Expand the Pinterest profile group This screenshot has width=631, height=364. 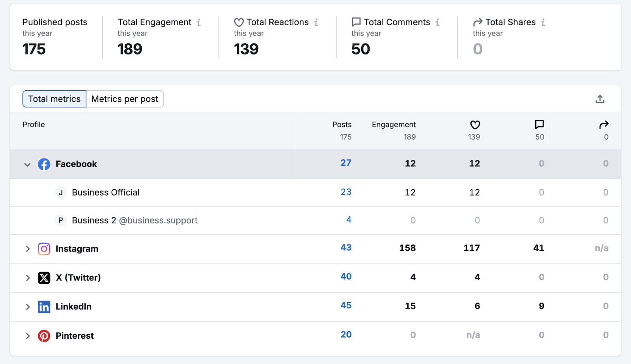tap(27, 336)
